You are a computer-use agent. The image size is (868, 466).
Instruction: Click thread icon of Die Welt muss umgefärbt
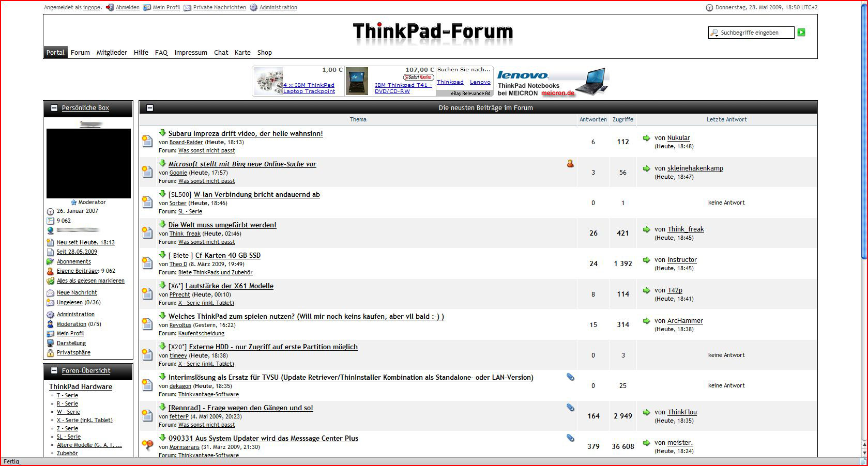click(147, 233)
